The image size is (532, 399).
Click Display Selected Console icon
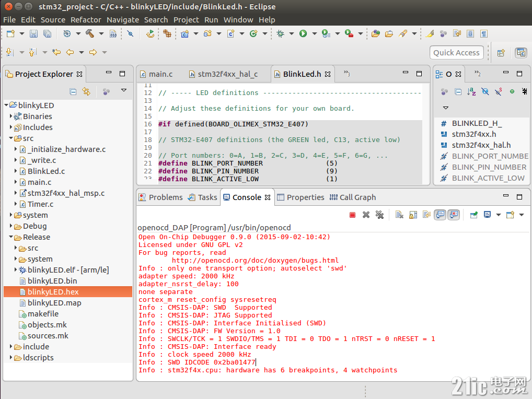pos(488,215)
